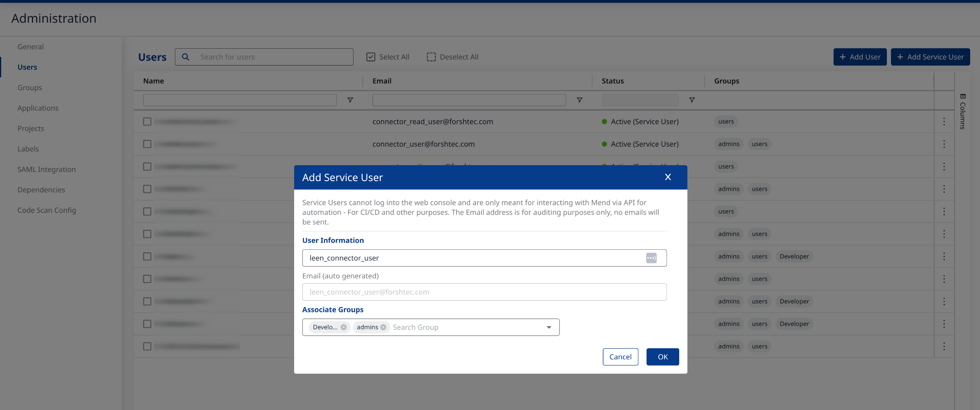
Task: Tick checkbox for connector_read_user row
Action: tap(147, 121)
